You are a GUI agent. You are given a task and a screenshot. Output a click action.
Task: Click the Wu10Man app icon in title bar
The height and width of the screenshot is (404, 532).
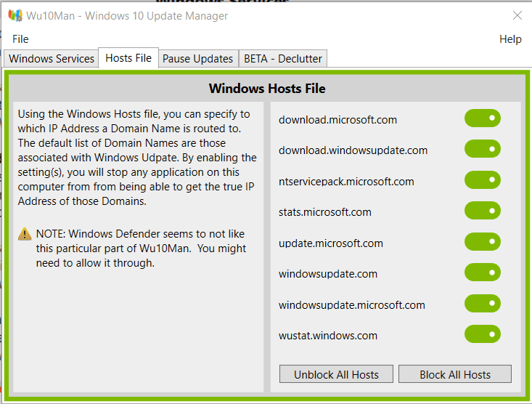pos(15,16)
